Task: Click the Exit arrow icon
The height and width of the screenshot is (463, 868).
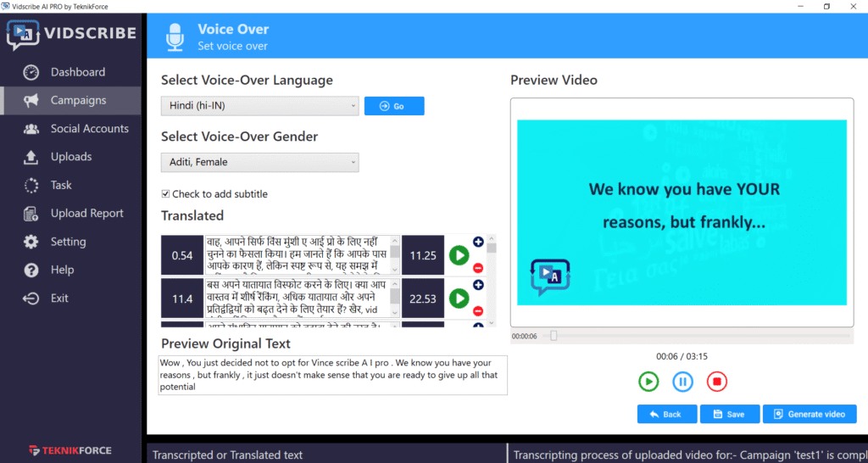Action: 31,298
